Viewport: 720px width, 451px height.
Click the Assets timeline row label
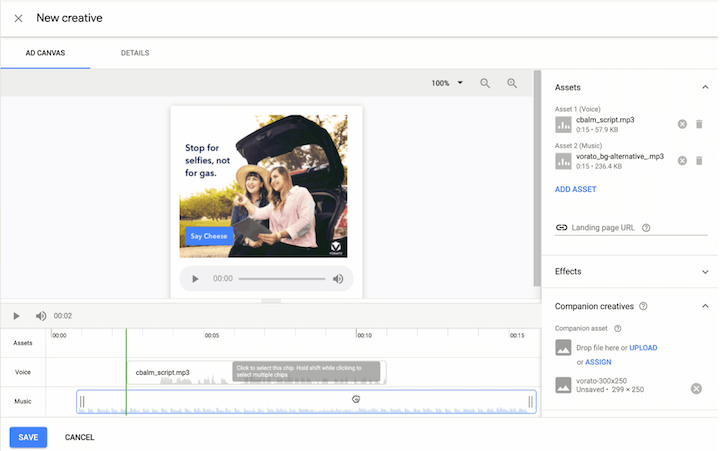click(x=22, y=343)
